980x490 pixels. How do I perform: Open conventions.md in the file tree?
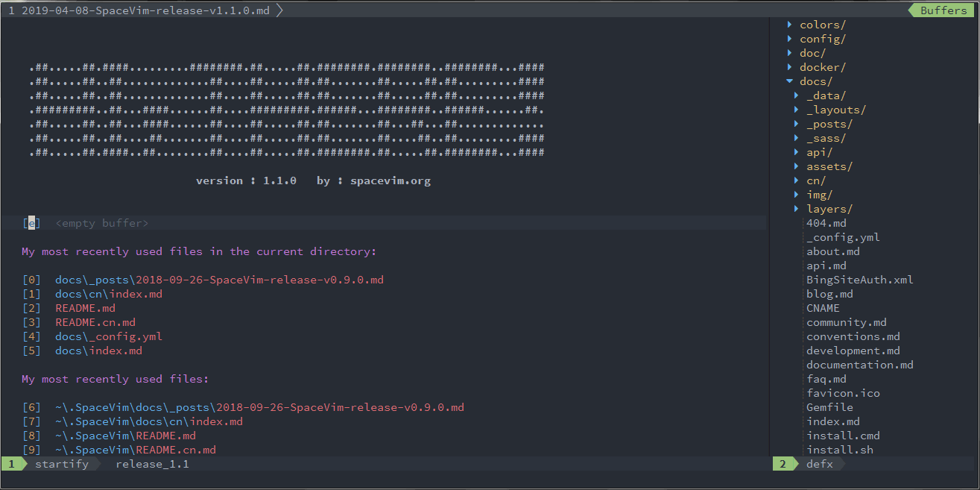[x=853, y=336]
